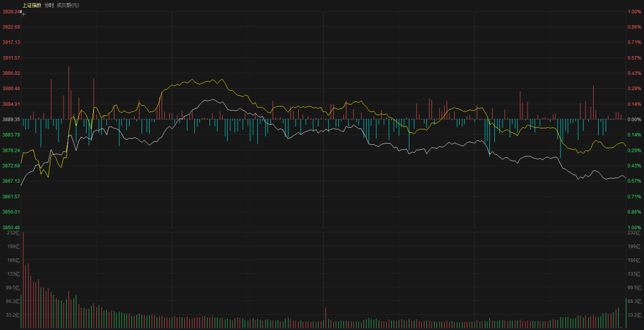Click the 3889.35 previous close price label
Screen dimensions: 644x330
point(11,119)
